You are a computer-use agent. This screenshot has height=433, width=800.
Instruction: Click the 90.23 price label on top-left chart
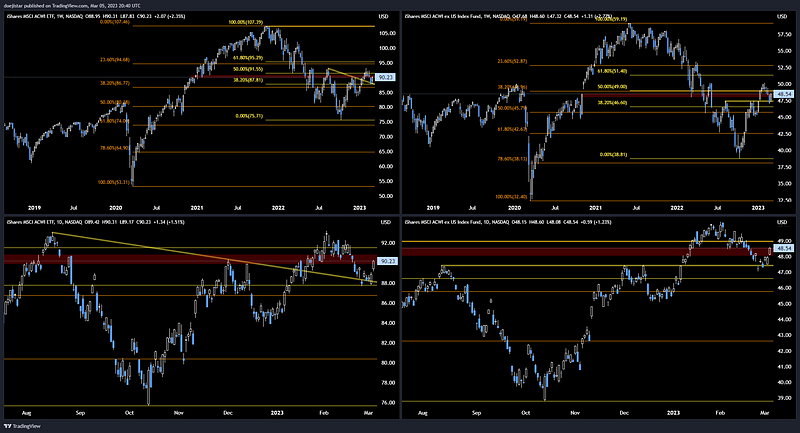(385, 77)
